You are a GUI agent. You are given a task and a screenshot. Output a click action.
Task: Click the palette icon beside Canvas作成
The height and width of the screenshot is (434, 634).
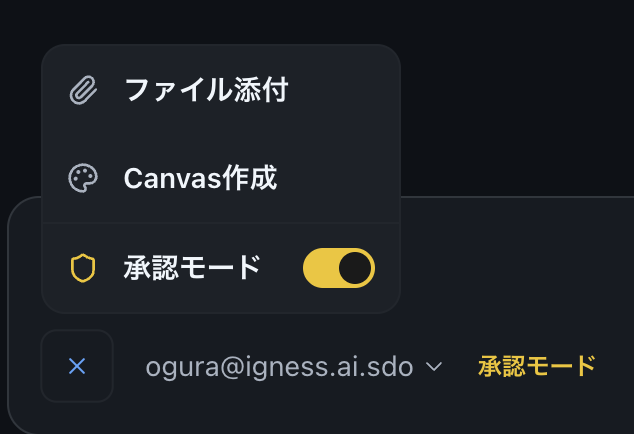tap(83, 179)
